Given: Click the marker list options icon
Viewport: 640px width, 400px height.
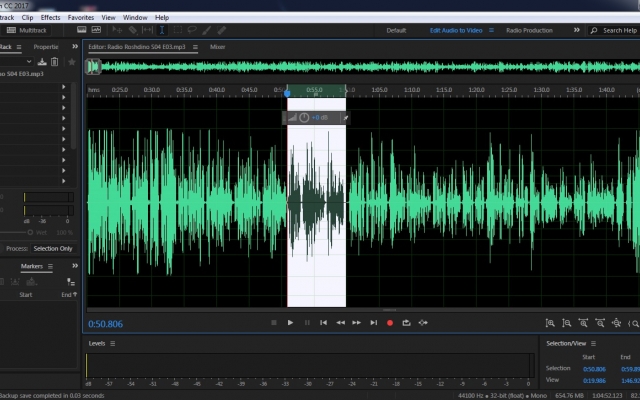Looking at the screenshot, I should pyautogui.click(x=71, y=282).
